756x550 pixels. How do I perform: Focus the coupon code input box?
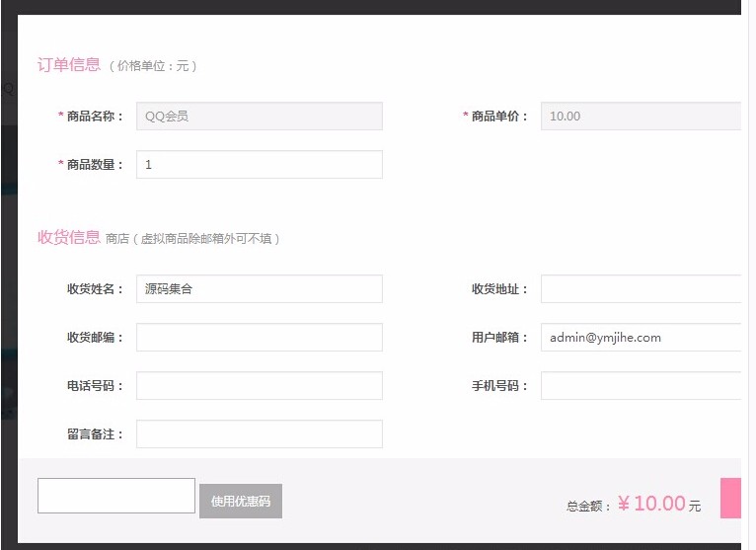coord(116,496)
